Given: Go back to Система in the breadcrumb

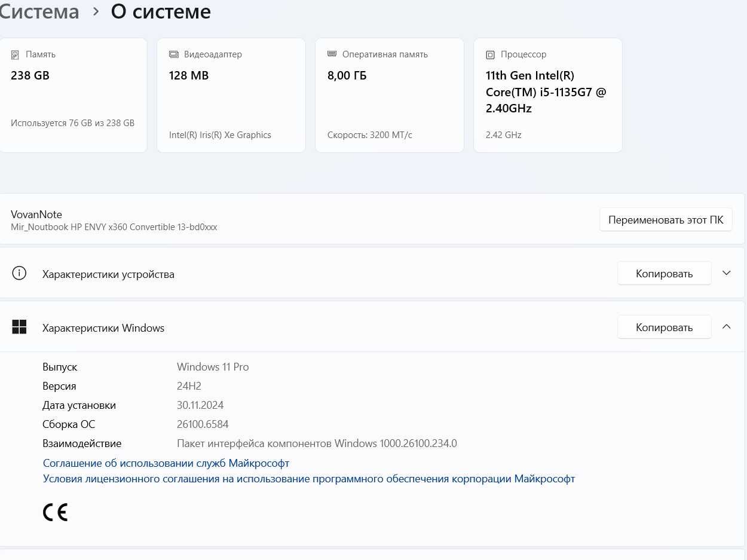Looking at the screenshot, I should click(x=39, y=11).
